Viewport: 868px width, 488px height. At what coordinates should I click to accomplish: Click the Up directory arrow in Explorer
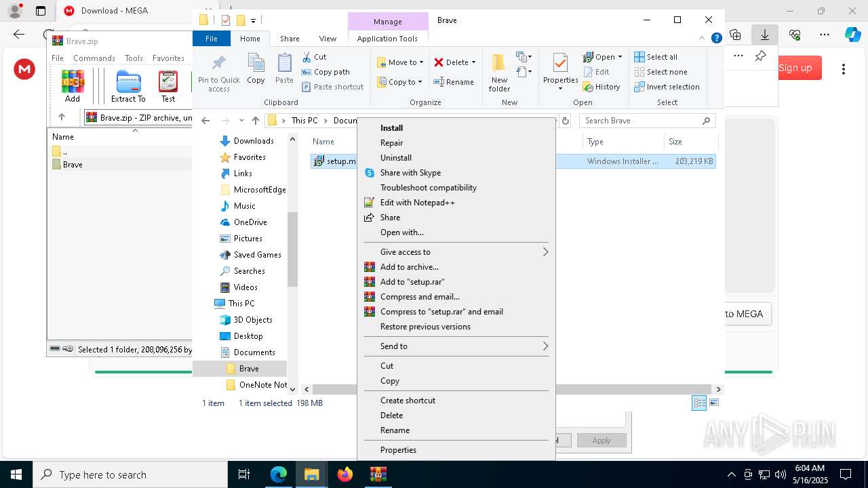click(255, 121)
